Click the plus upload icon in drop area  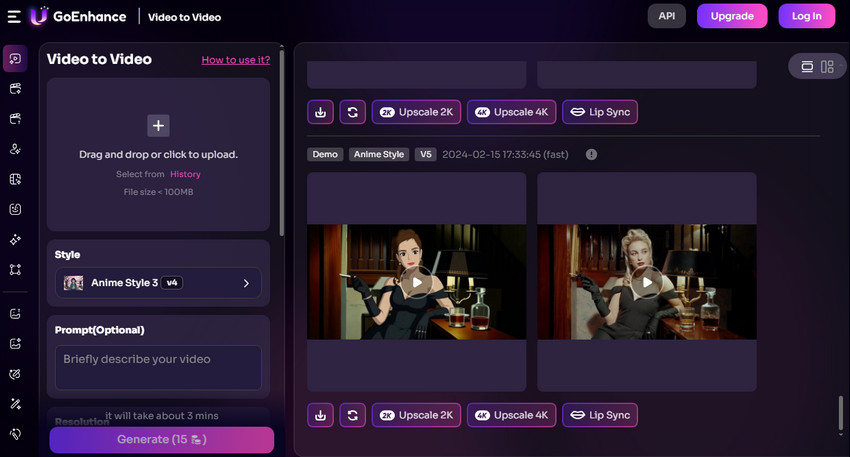[x=158, y=125]
